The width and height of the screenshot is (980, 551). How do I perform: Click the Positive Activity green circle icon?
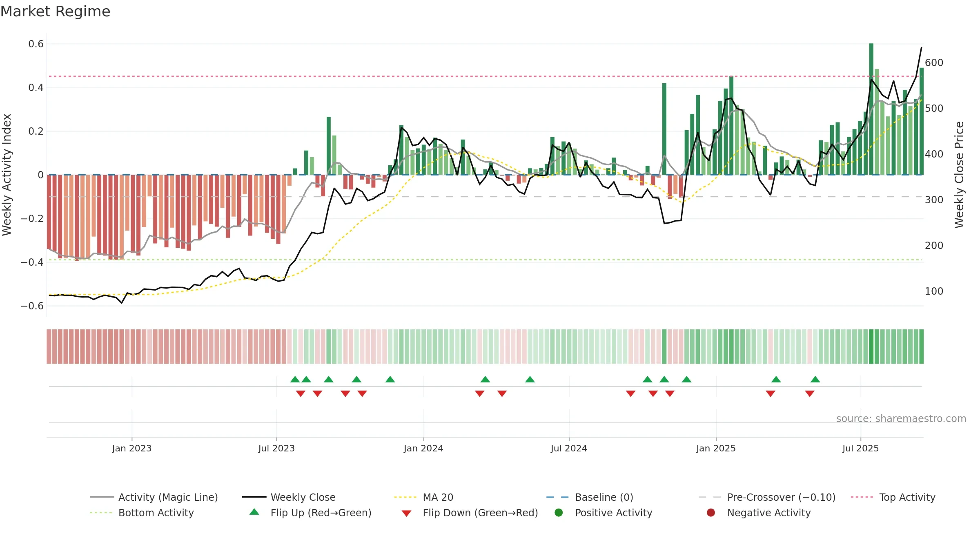(559, 512)
